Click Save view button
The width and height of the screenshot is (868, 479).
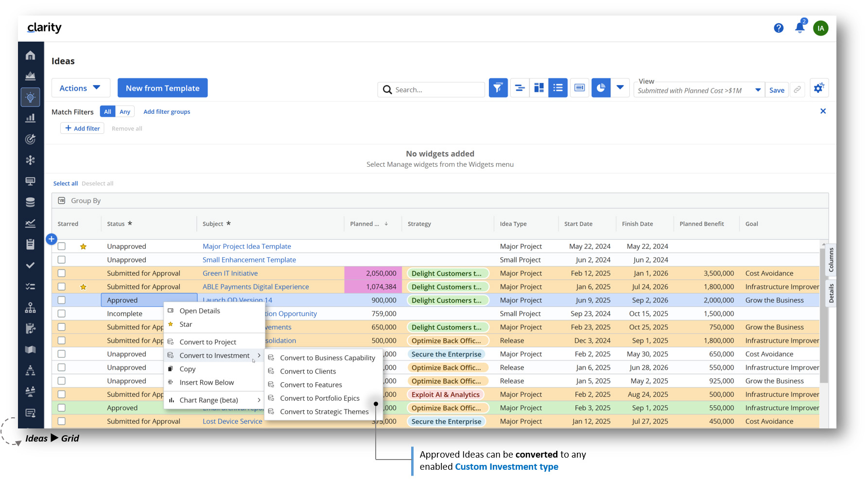[x=777, y=90]
